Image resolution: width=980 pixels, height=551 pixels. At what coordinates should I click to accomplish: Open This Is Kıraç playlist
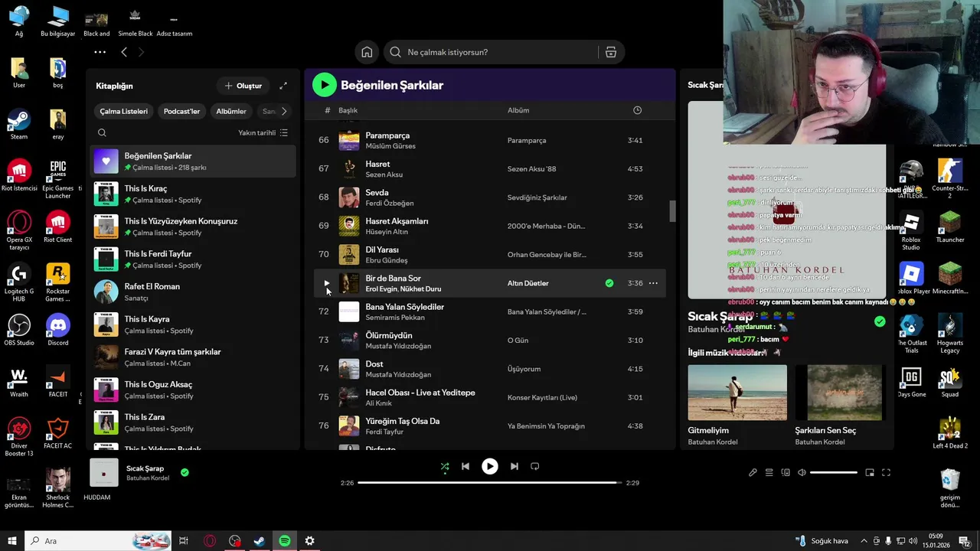pos(193,194)
